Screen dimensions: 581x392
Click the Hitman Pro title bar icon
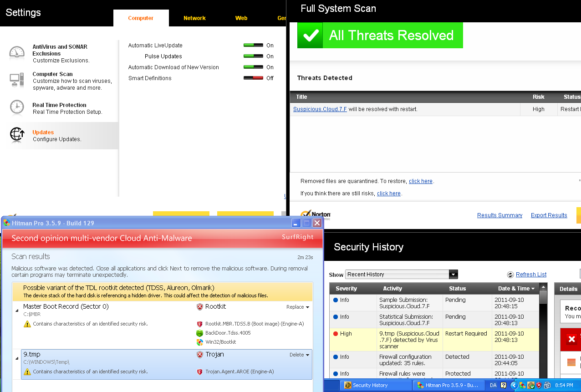tap(7, 223)
